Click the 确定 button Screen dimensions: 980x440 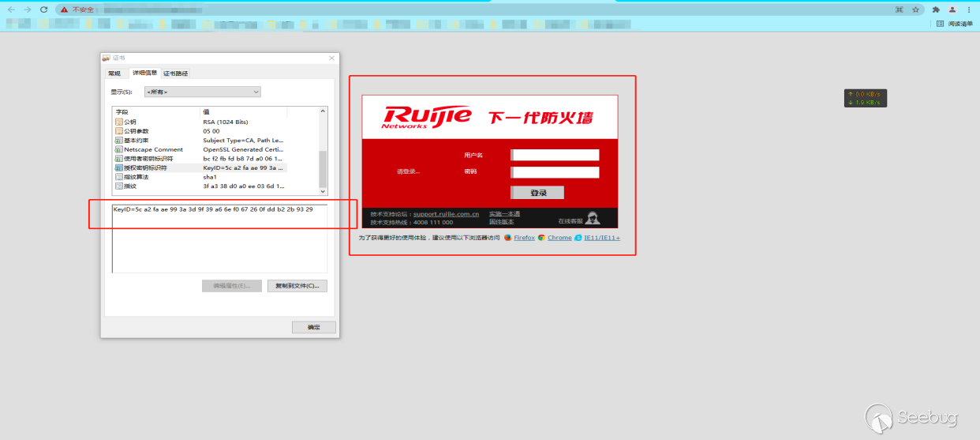coord(313,327)
